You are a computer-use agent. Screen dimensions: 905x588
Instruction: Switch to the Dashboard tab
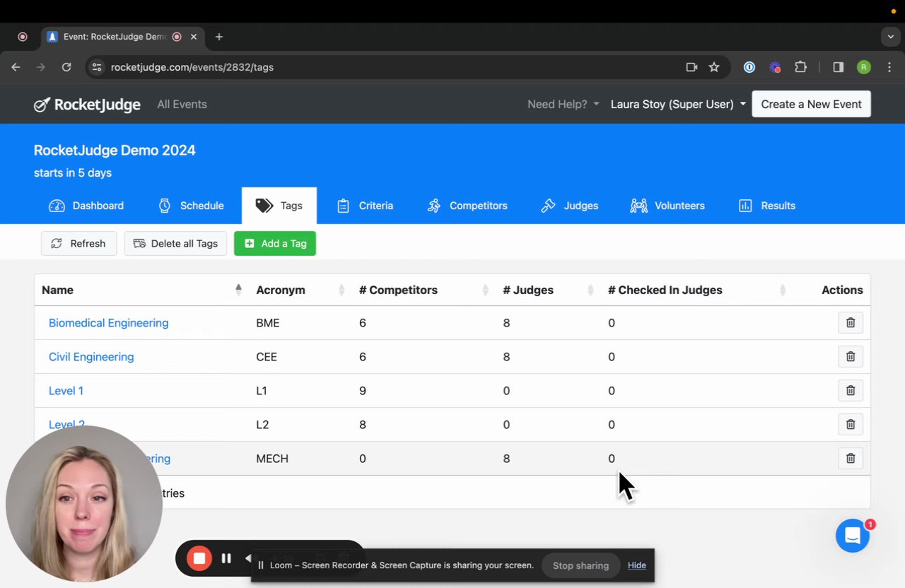pos(86,206)
